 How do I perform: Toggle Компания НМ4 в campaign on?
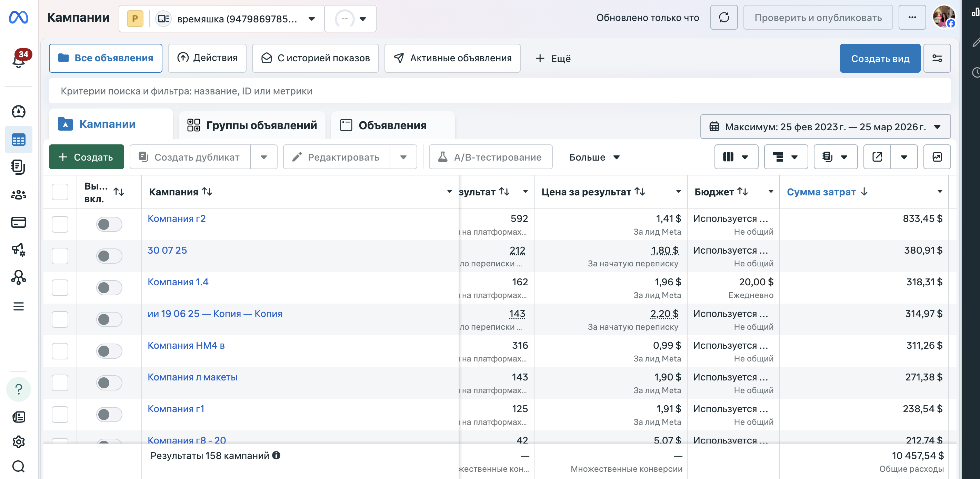[x=109, y=351]
